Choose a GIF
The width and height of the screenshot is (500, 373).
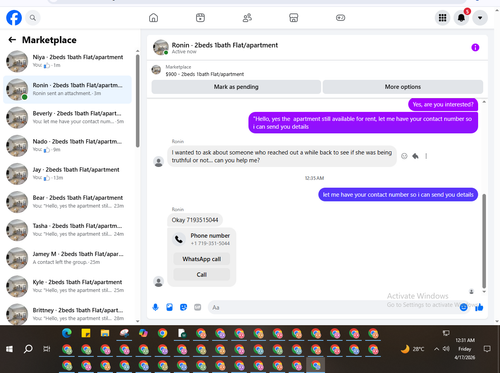(198, 307)
